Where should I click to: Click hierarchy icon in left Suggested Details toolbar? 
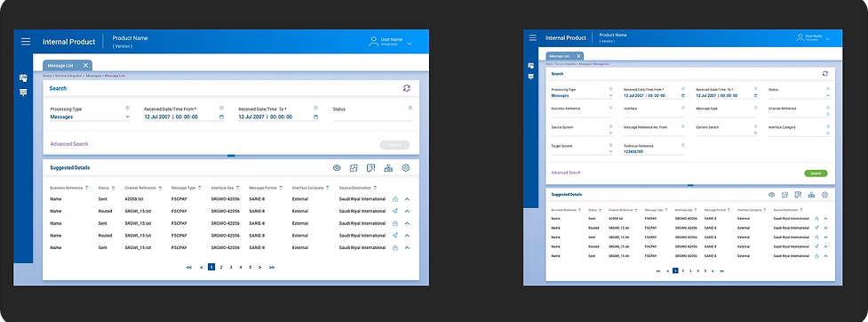tap(388, 168)
